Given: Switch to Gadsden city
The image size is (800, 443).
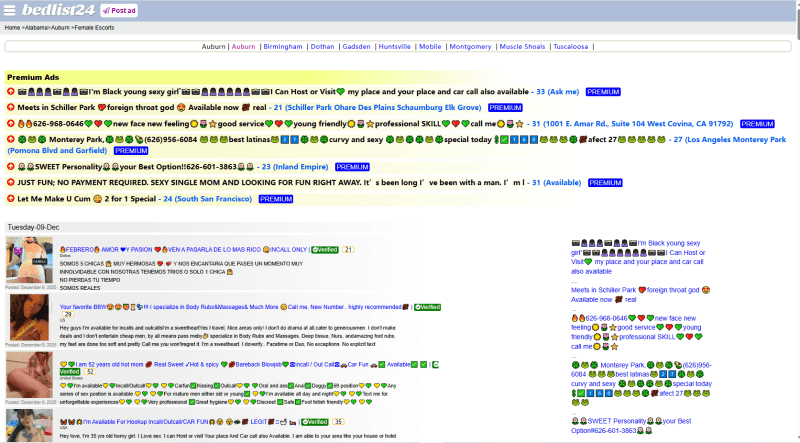Looking at the screenshot, I should click(356, 46).
